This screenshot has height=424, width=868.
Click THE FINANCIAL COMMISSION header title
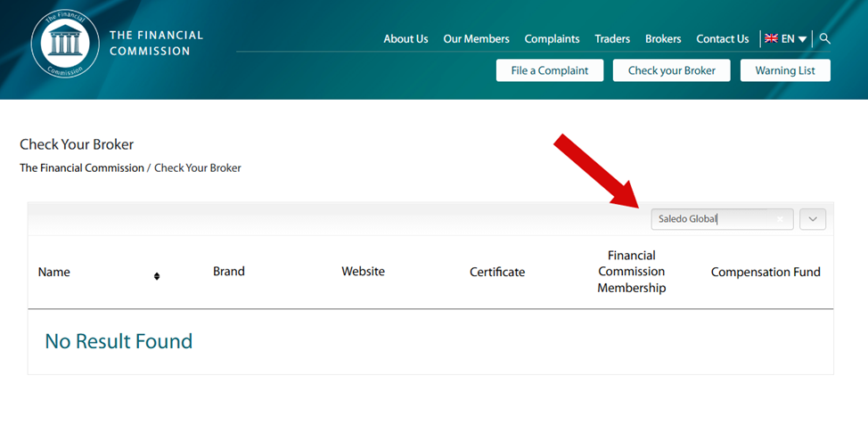pos(156,43)
